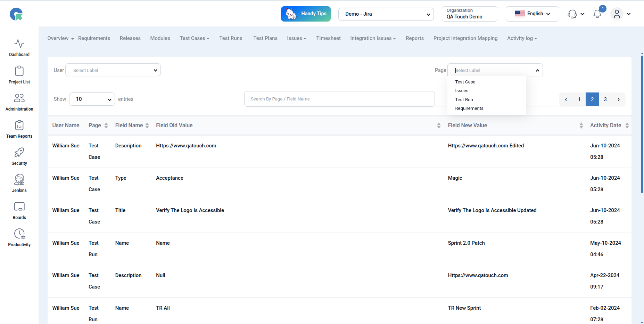The height and width of the screenshot is (324, 644).
Task: Expand the User Select Label dropdown
Action: point(113,70)
